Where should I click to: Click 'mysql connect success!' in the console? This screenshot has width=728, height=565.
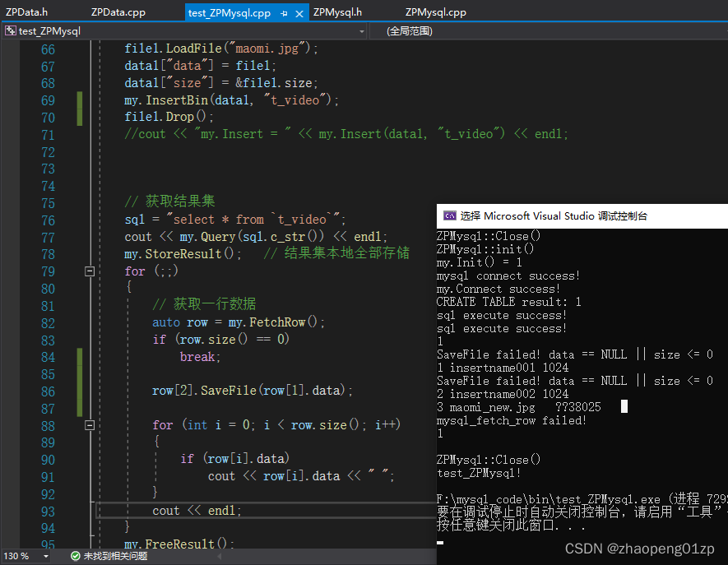click(508, 276)
